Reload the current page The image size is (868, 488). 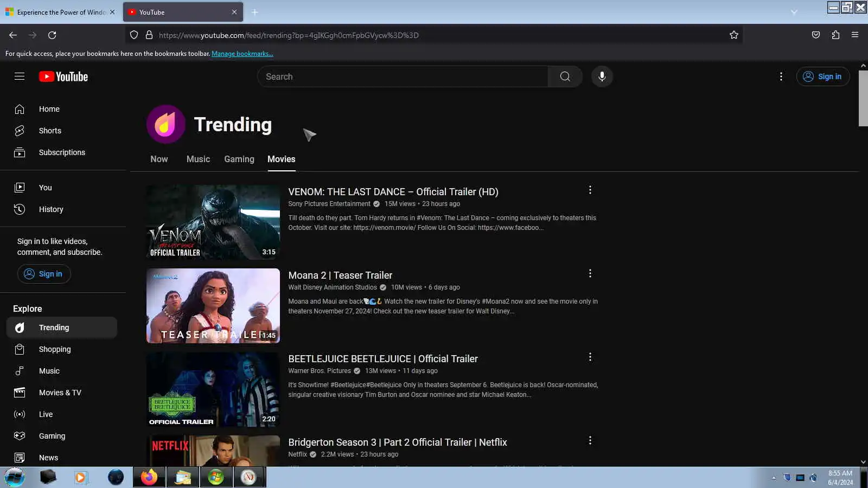point(52,35)
